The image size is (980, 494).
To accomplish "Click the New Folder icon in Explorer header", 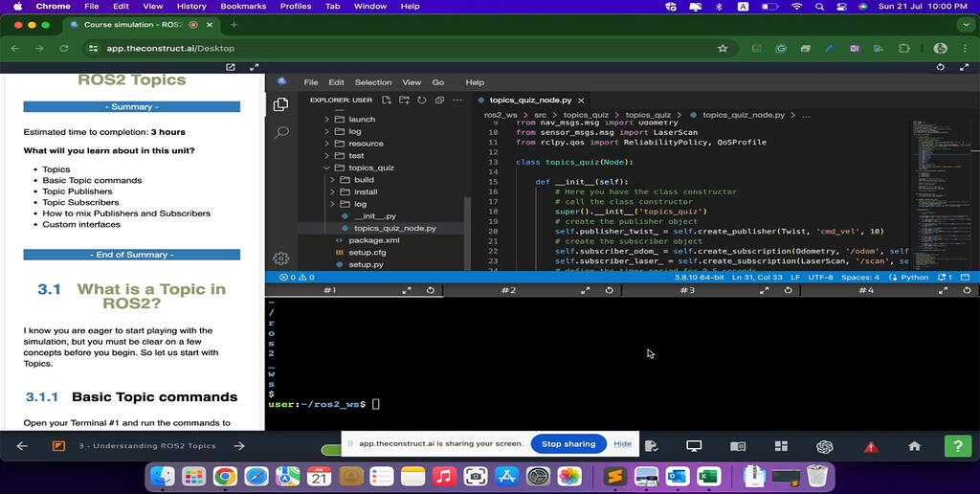I will 405,100.
